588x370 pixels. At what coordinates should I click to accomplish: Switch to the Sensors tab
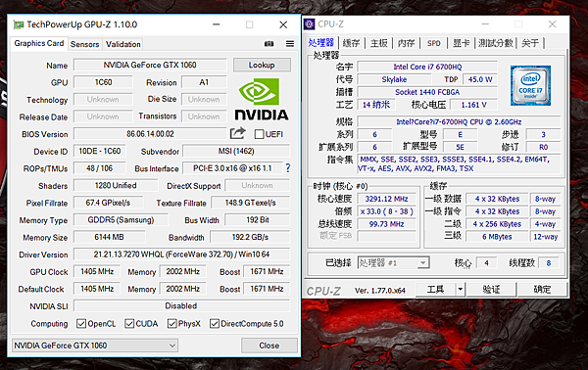point(84,44)
